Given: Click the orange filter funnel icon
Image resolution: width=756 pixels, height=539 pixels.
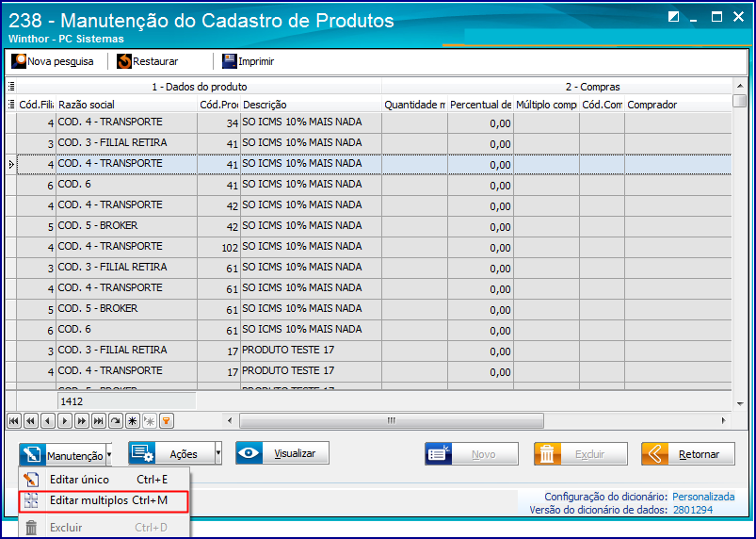Looking at the screenshot, I should coord(166,421).
